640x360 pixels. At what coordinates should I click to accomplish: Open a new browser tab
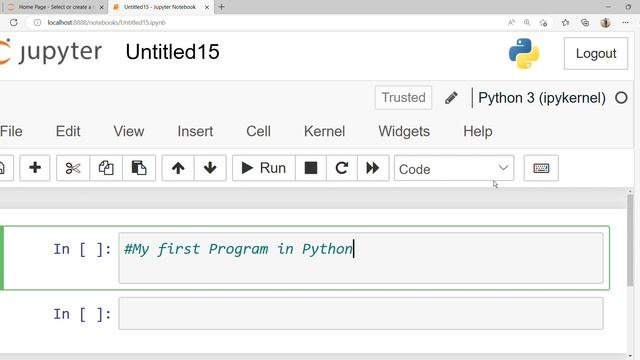[x=221, y=7]
